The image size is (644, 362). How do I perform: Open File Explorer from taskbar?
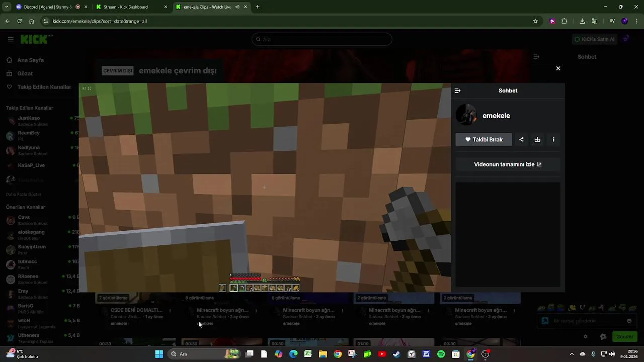coord(323,354)
